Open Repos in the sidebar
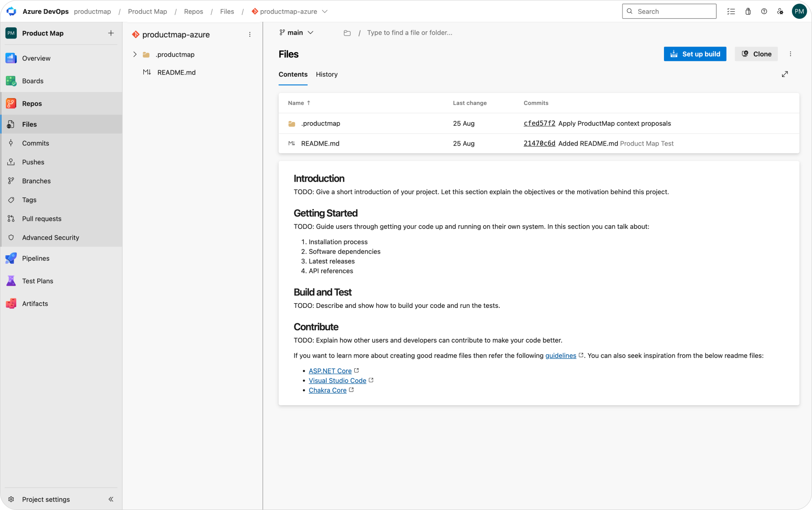 click(61, 104)
